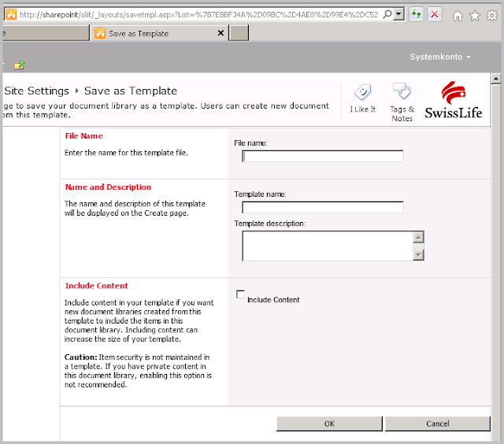Click the OK button
Viewport: 504px width, 444px height.
coord(329,424)
